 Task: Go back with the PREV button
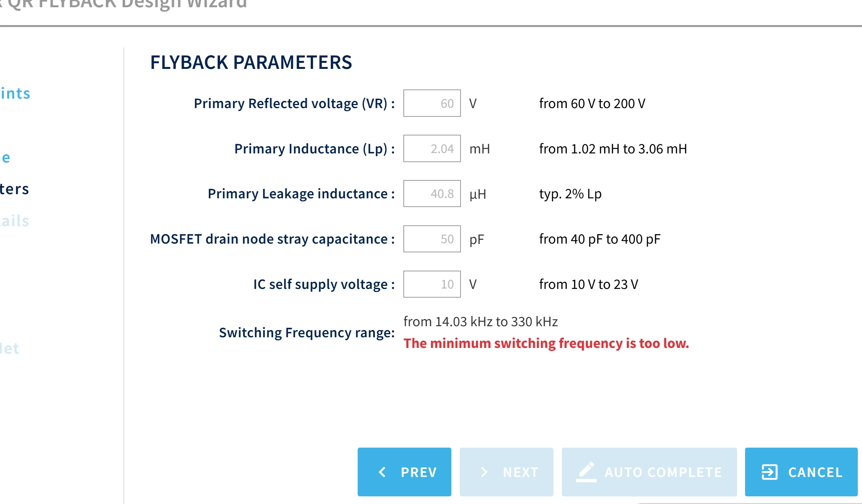405,472
